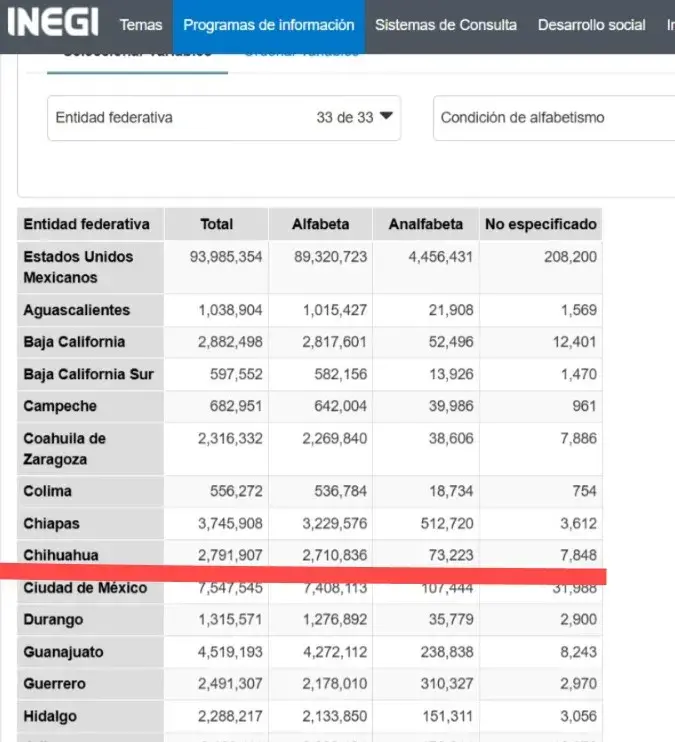This screenshot has height=742, width=675.
Task: Click the Entidad federativa table header
Action: pyautogui.click(x=87, y=224)
